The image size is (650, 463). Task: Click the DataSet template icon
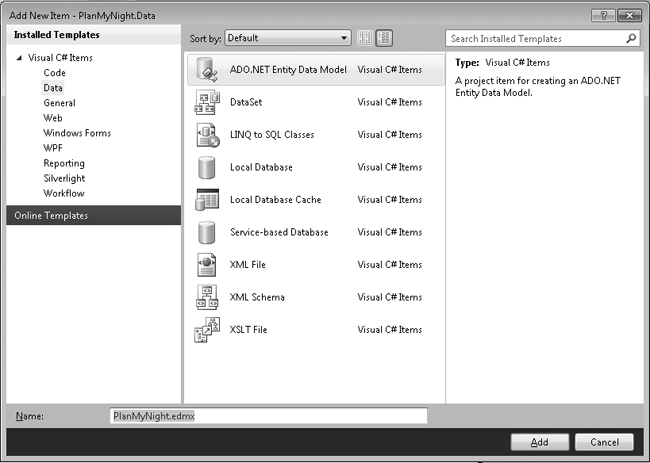tap(207, 102)
